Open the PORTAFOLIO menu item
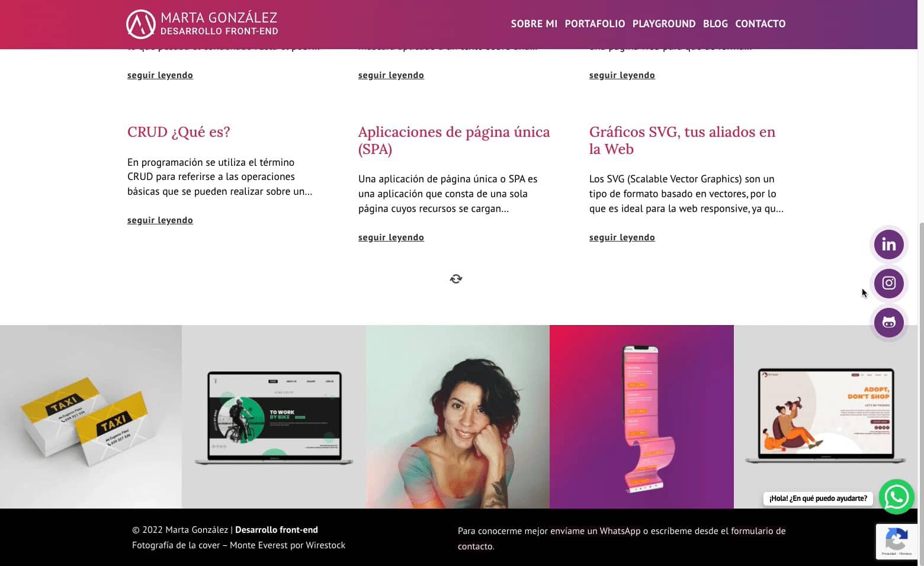The height and width of the screenshot is (566, 924). pyautogui.click(x=595, y=24)
